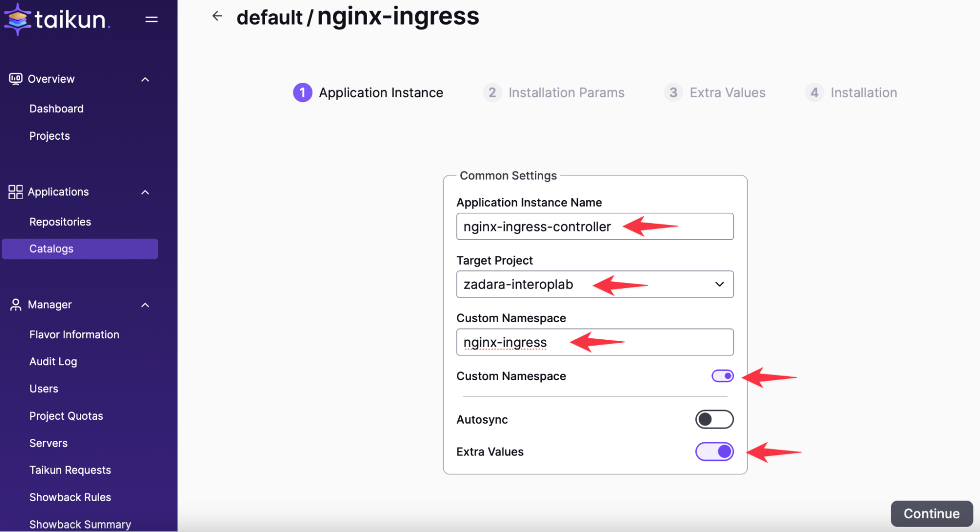Click the back arrow icon
Viewport: 980px width, 532px height.
tap(217, 16)
